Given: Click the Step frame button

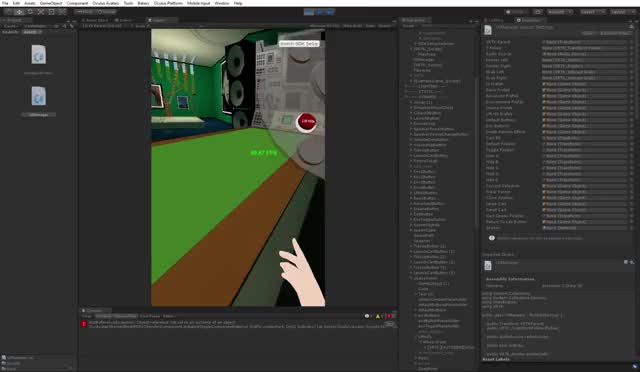Looking at the screenshot, I should [330, 12].
